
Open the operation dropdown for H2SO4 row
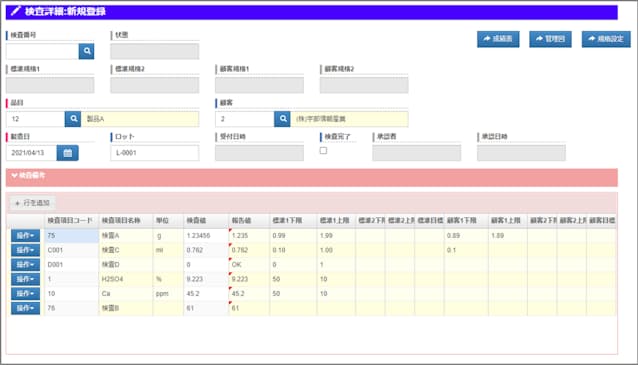point(25,279)
